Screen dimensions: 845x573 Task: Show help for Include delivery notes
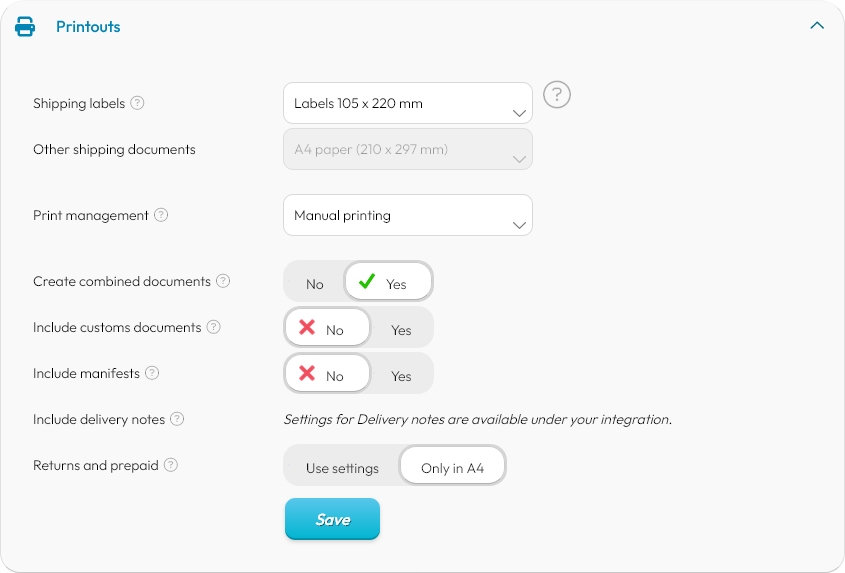click(x=177, y=419)
